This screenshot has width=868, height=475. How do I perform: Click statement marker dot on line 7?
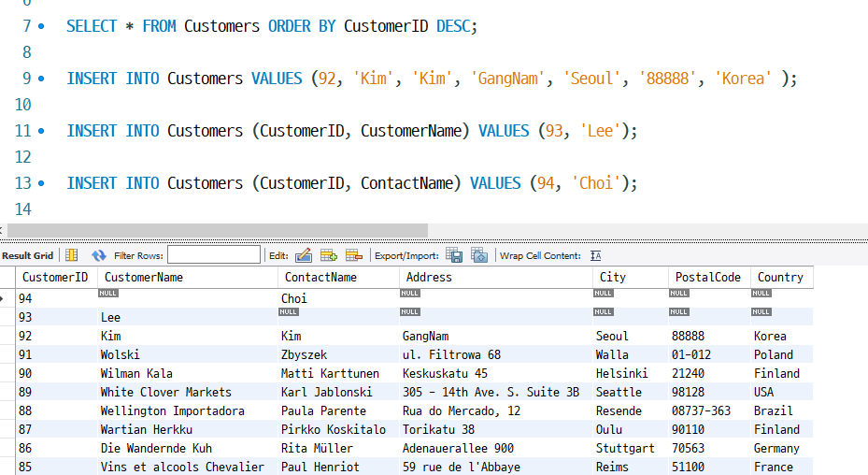click(41, 26)
